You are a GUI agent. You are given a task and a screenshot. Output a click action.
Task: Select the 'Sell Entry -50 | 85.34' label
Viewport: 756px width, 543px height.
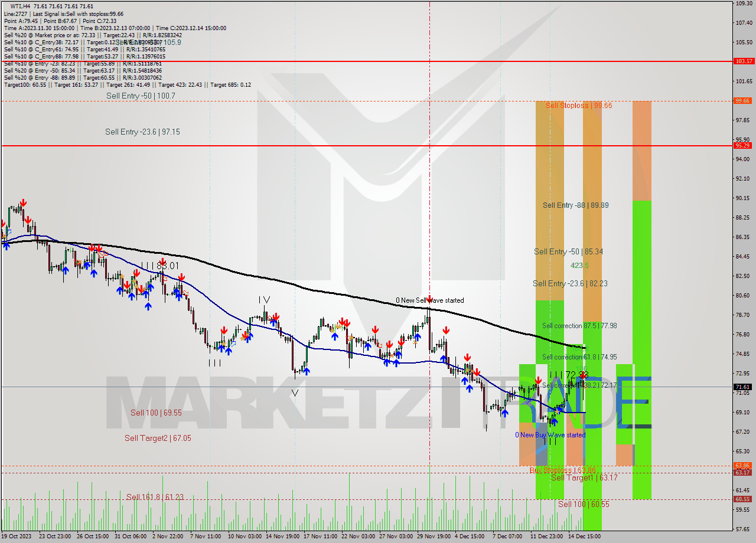568,251
